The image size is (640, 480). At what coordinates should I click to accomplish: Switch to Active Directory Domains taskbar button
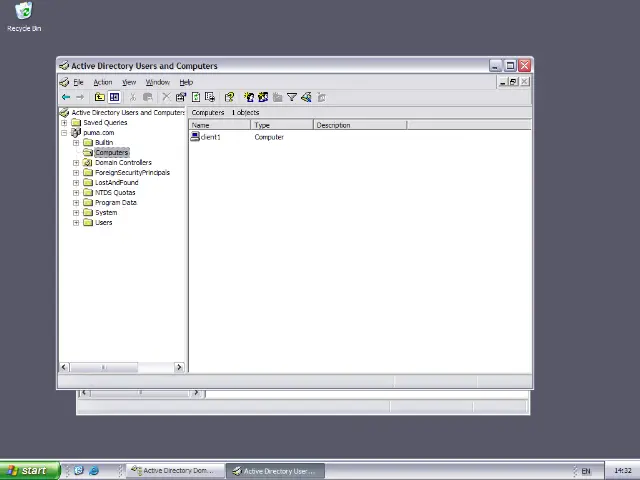pyautogui.click(x=176, y=471)
